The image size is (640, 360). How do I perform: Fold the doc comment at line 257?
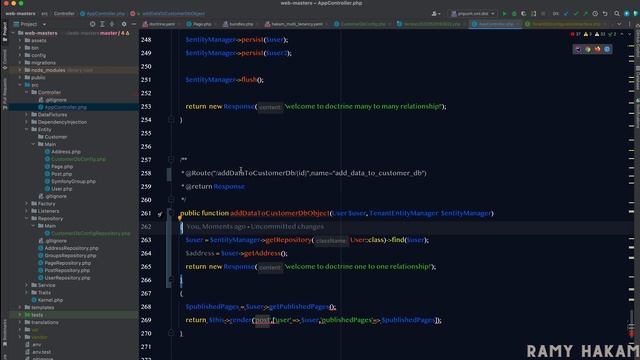point(171,160)
